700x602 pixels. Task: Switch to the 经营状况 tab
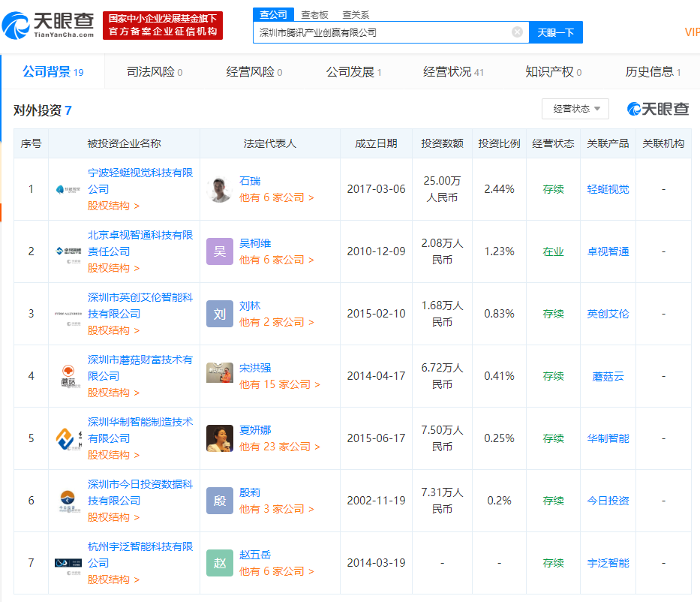pos(453,72)
